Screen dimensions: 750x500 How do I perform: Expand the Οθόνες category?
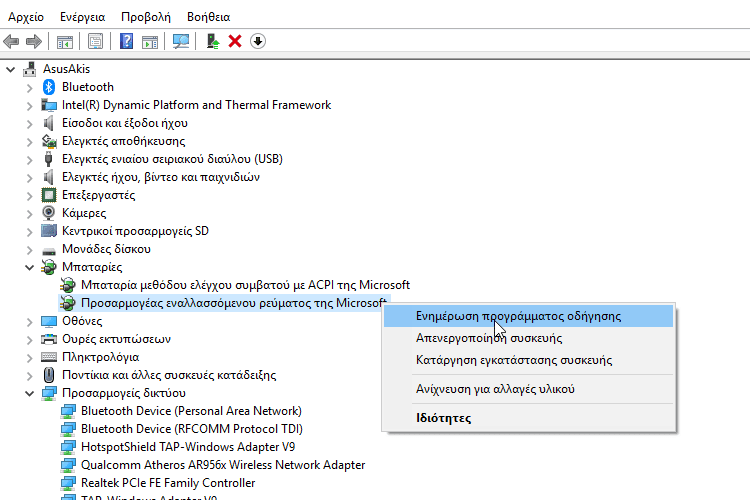[30, 322]
